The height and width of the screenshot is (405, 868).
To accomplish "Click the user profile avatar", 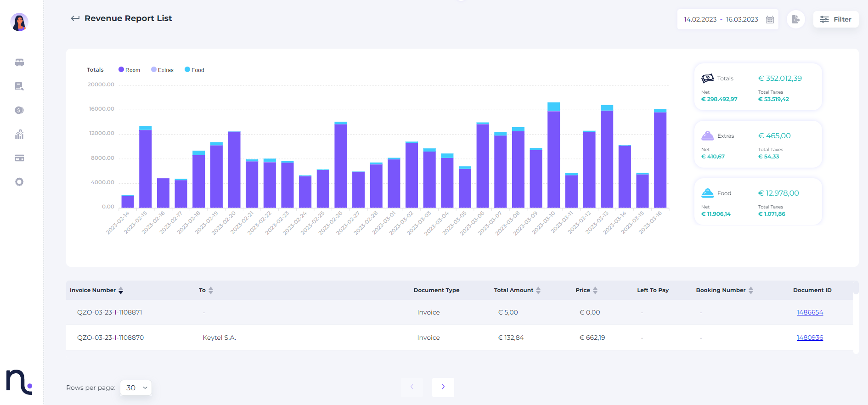I will tap(19, 22).
